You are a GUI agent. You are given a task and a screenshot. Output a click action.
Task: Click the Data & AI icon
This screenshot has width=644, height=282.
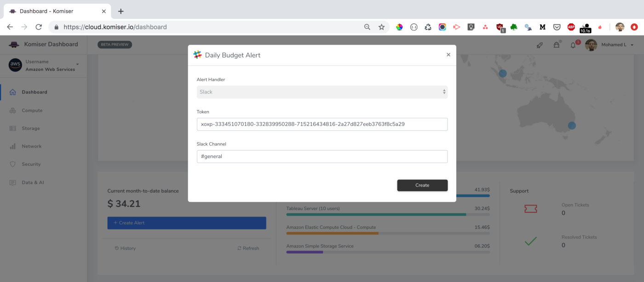point(13,182)
